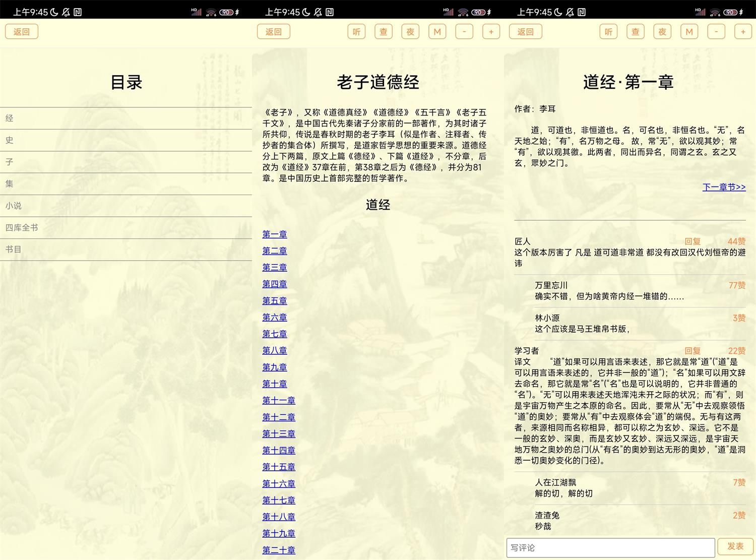Switch reading mode with M on chapter toolbar
The image size is (756, 560).
point(689,31)
